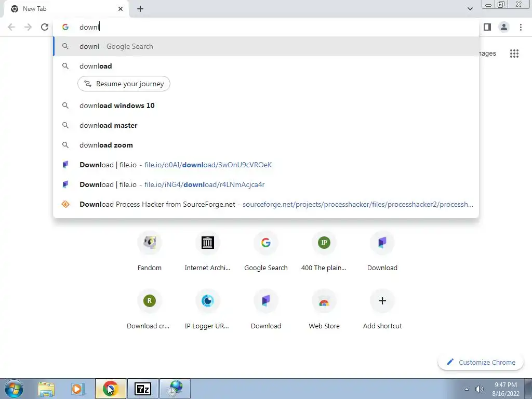Open the globe clock taskbar icon
Viewport: 532px width, 399px height.
(x=175, y=389)
